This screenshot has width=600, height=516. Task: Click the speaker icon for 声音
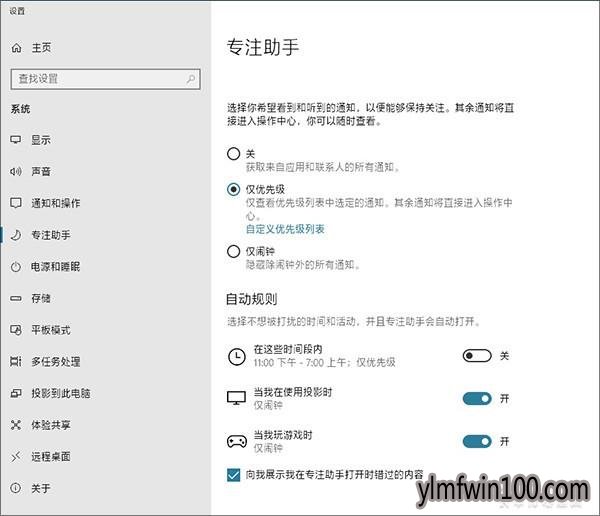pos(16,171)
